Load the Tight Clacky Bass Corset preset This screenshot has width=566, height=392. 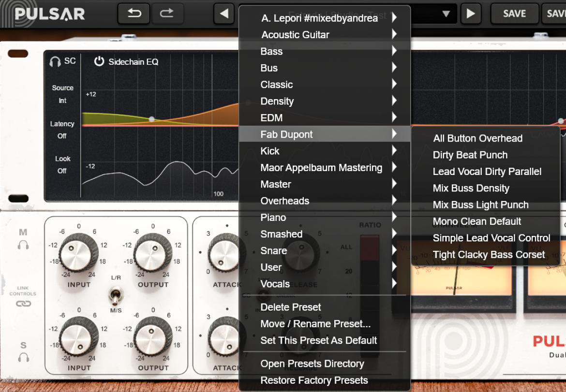[486, 254]
